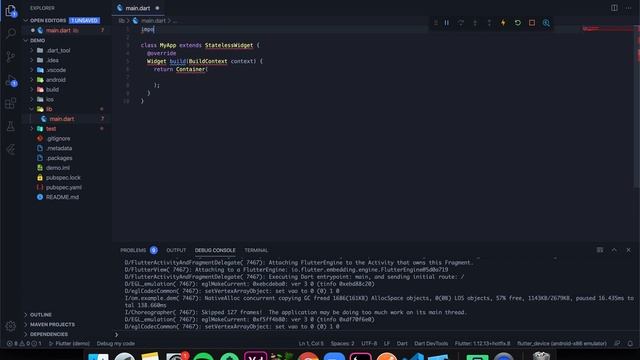Screen dimensions: 640x360
Task: Open notifications bell in status bar
Action: (x=630, y=343)
